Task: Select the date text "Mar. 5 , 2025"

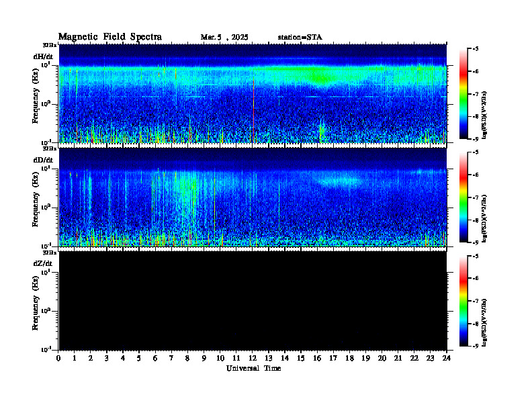Action: (x=224, y=38)
